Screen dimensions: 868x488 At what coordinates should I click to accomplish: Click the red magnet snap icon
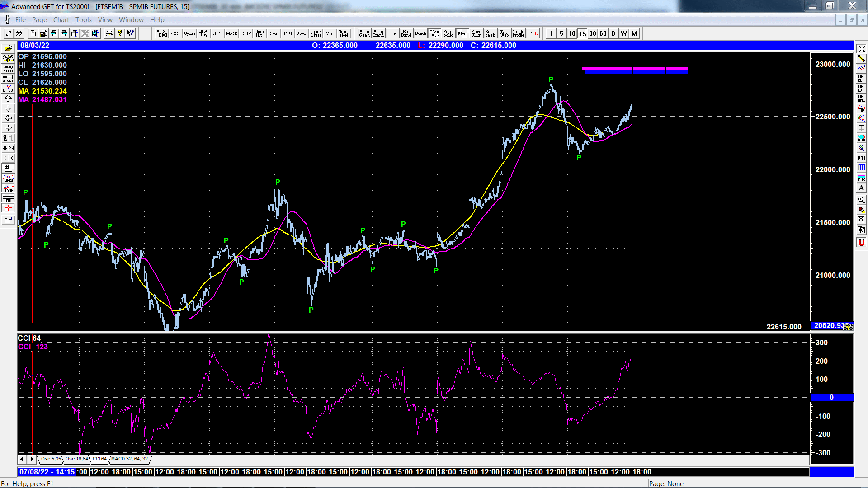[x=861, y=243]
